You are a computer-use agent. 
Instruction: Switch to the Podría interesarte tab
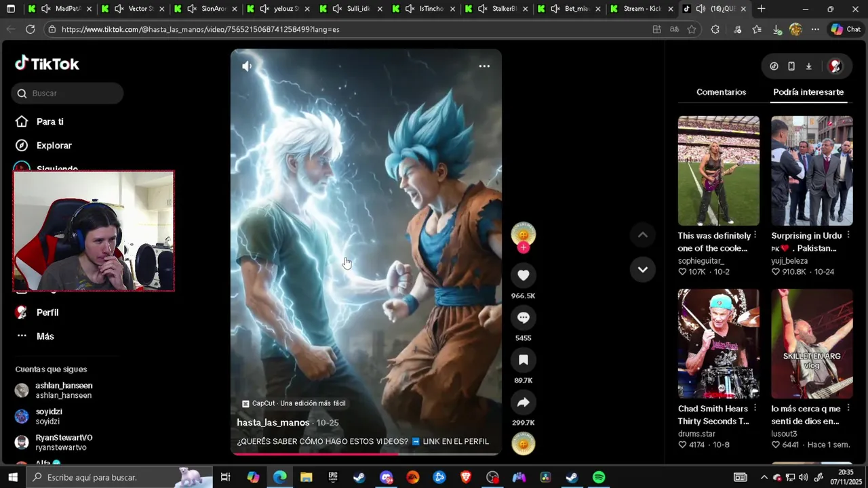coord(808,92)
